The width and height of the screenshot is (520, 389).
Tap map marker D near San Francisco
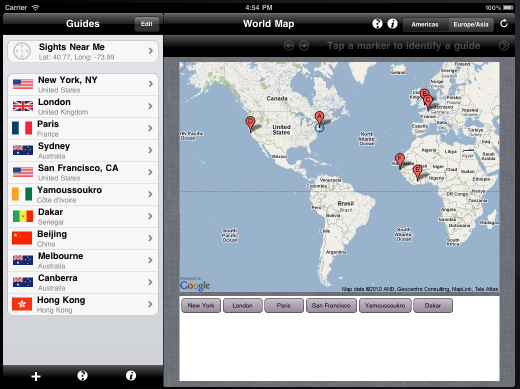pyautogui.click(x=250, y=124)
